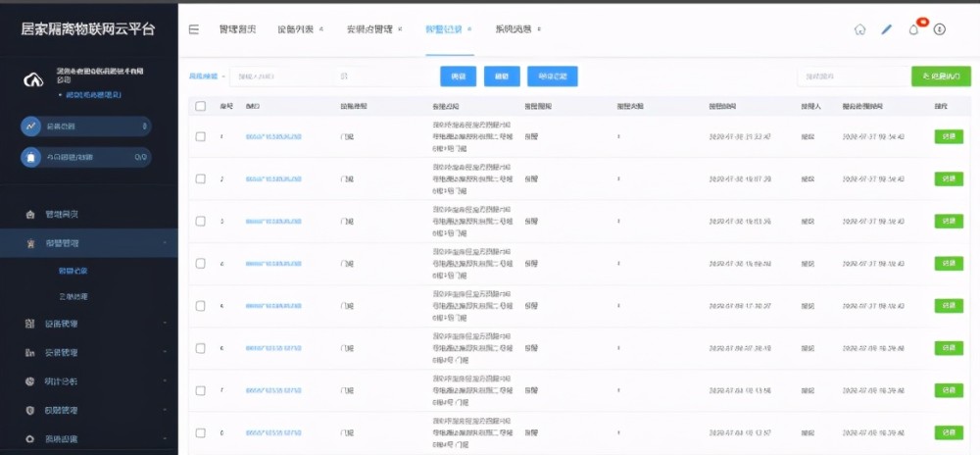Image resolution: width=980 pixels, height=455 pixels.
Task: Click the hamburger menu collapse icon
Action: coord(194,29)
